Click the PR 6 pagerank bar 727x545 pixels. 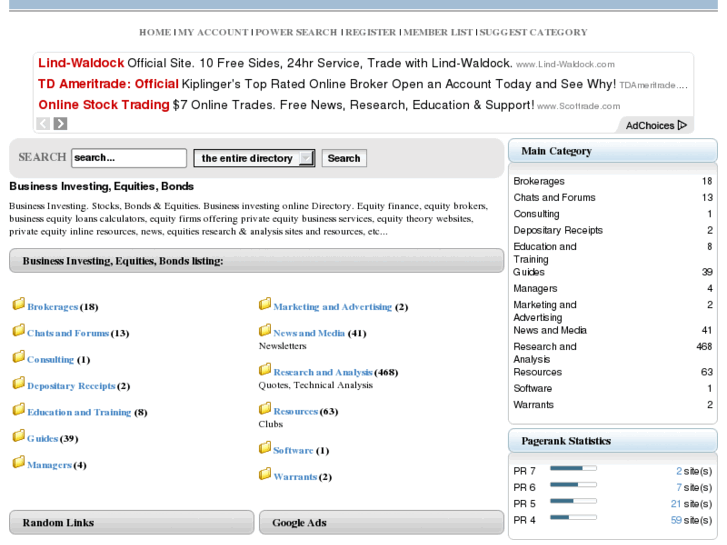pyautogui.click(x=573, y=485)
